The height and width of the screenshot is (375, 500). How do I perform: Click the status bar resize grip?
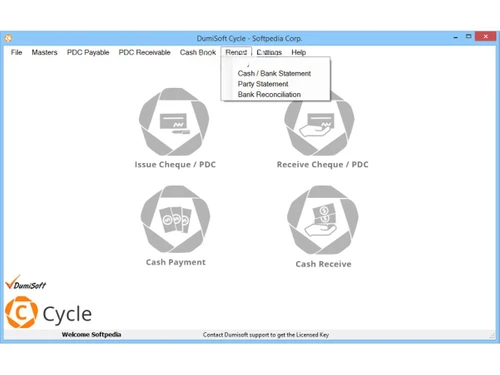click(492, 336)
